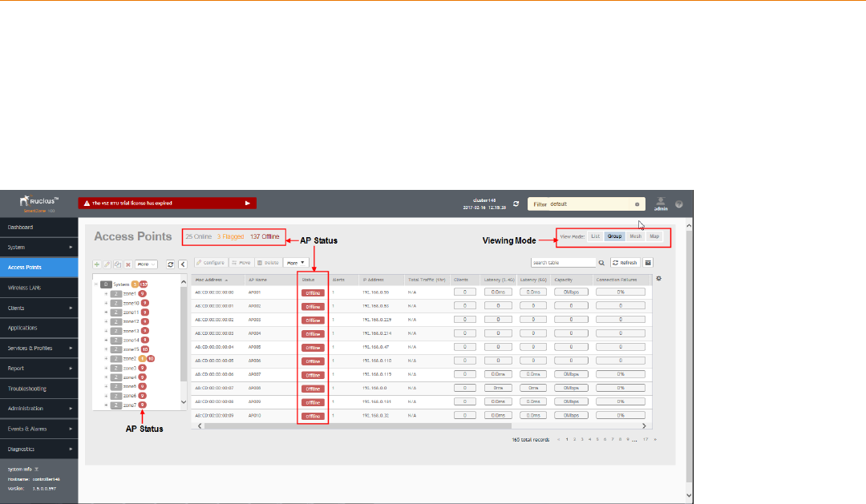Edit the selected zone with the pencil icon
Viewport: 866px width, 504px height.
(107, 264)
